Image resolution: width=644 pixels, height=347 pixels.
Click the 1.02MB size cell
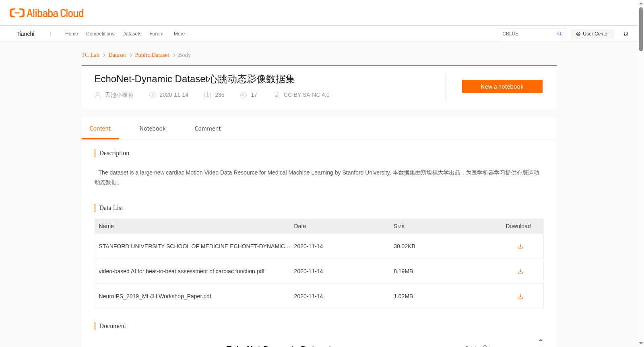pyautogui.click(x=403, y=296)
